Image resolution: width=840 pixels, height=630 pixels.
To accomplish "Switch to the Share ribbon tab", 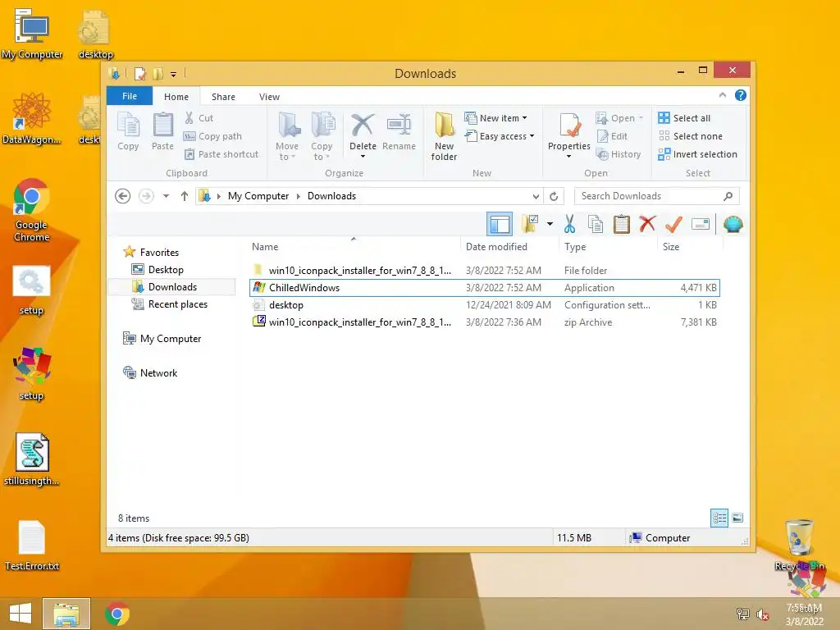I will coord(223,97).
